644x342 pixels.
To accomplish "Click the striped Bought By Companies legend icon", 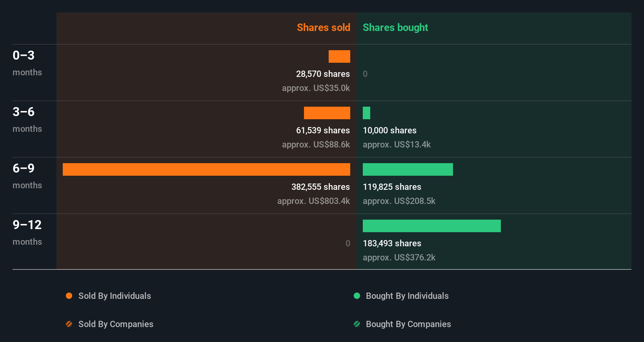I will (x=357, y=324).
